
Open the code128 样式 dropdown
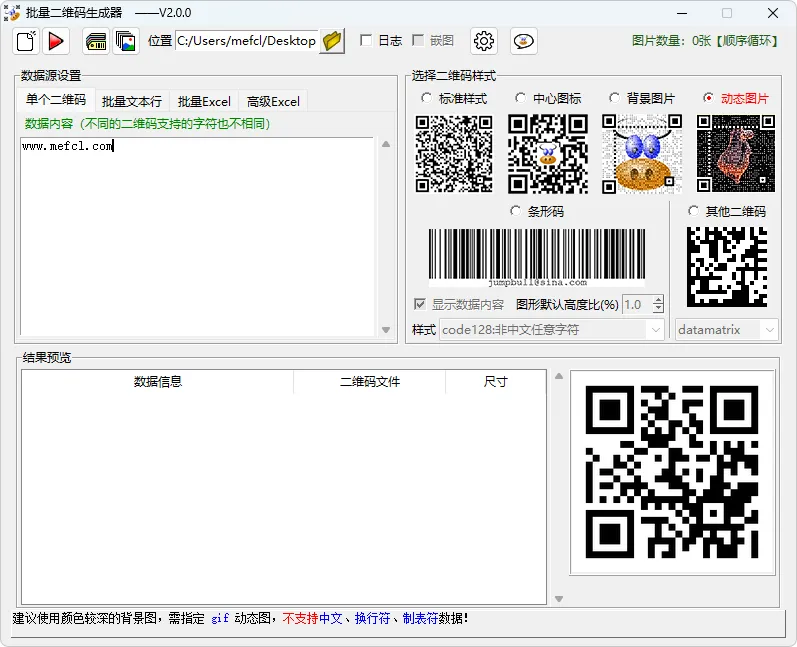[656, 330]
